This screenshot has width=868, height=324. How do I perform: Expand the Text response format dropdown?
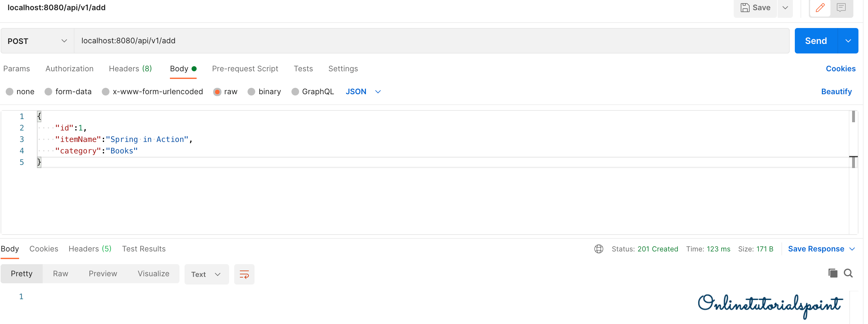click(x=206, y=274)
